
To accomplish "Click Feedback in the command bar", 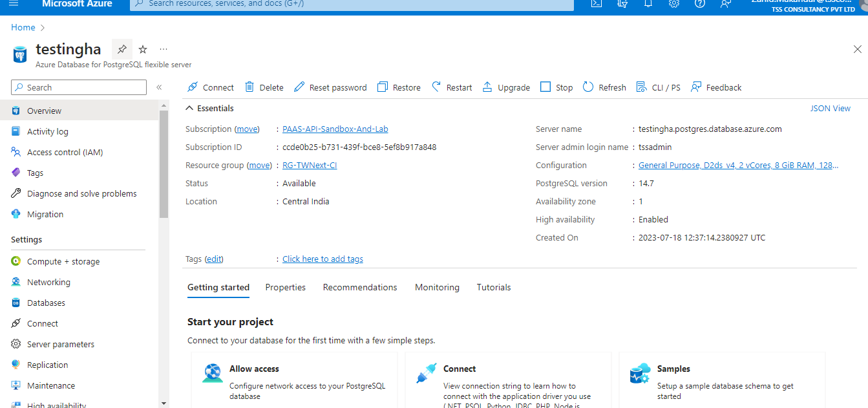I will [x=716, y=87].
